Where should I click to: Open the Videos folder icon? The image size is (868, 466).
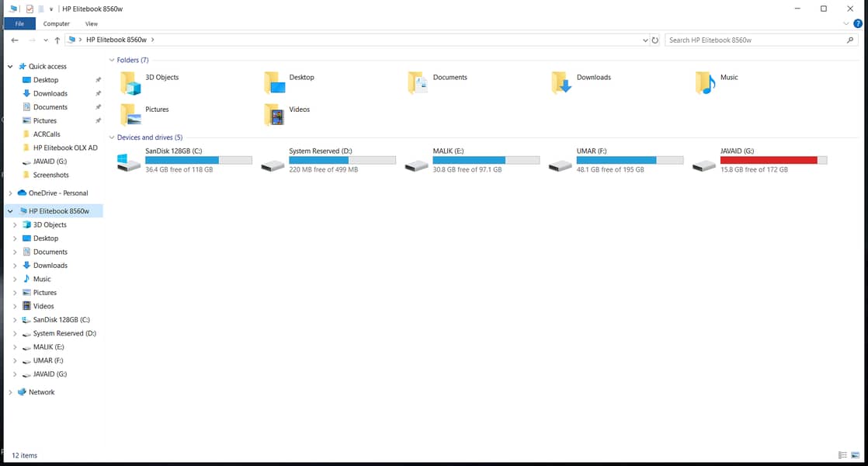[x=273, y=114]
